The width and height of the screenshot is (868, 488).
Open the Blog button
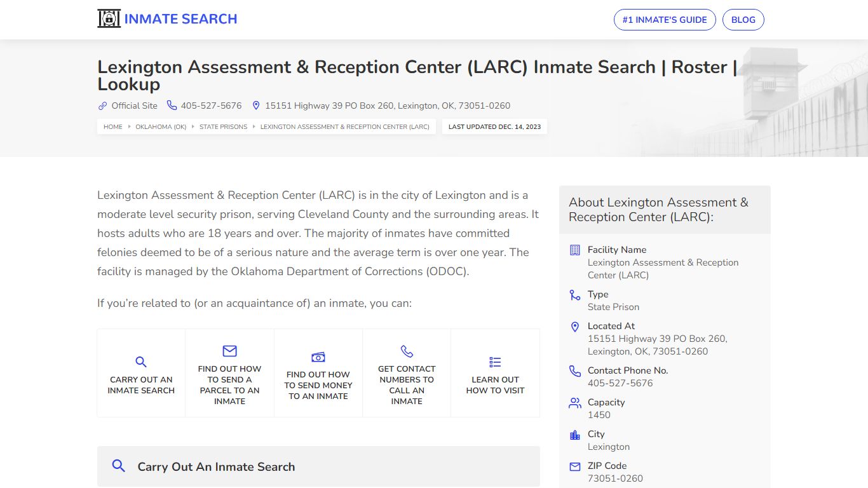click(743, 20)
